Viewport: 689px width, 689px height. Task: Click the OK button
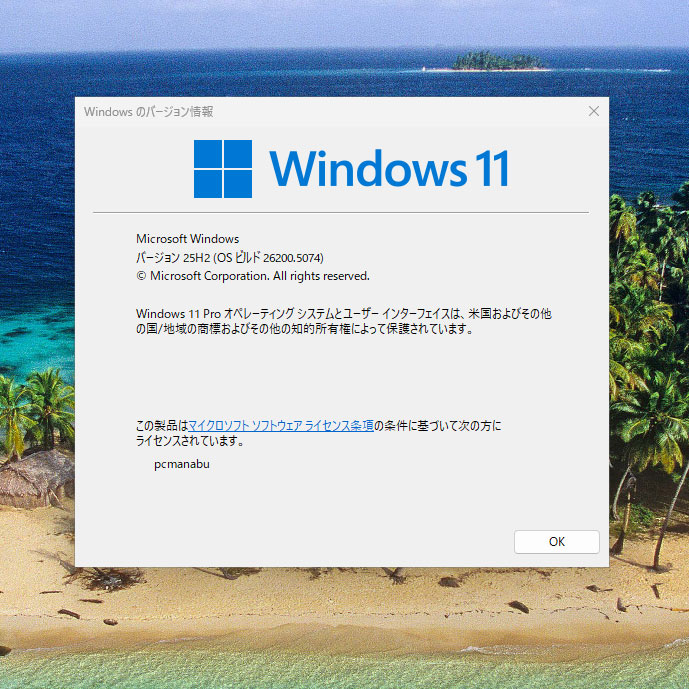point(556,541)
